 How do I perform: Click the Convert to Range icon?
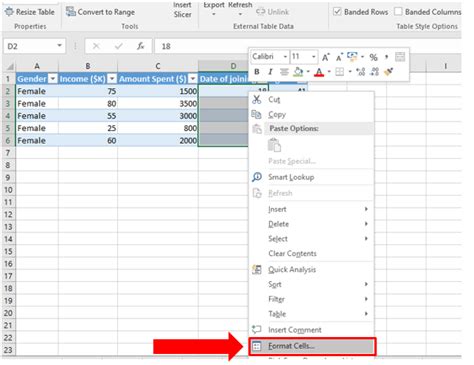(x=70, y=12)
